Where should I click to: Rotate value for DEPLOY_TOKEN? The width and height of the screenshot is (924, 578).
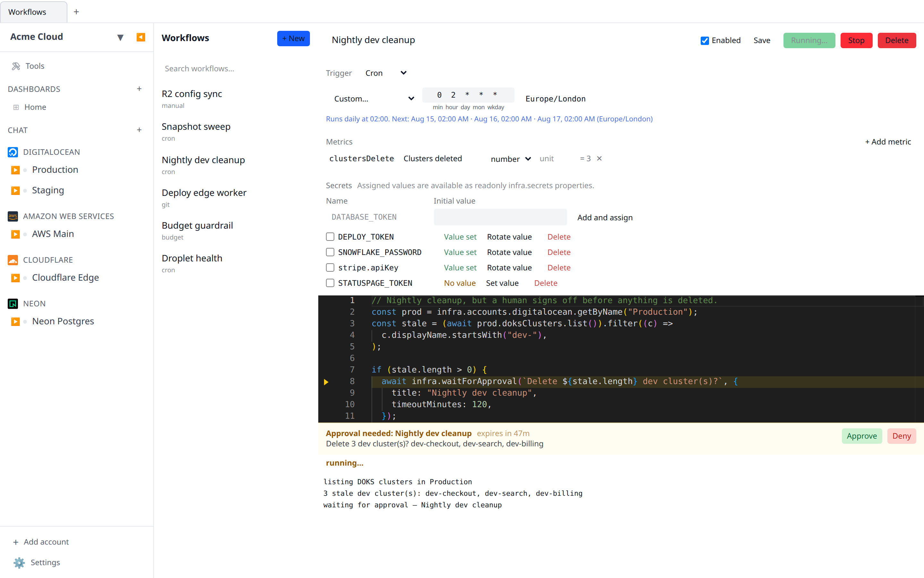tap(509, 237)
